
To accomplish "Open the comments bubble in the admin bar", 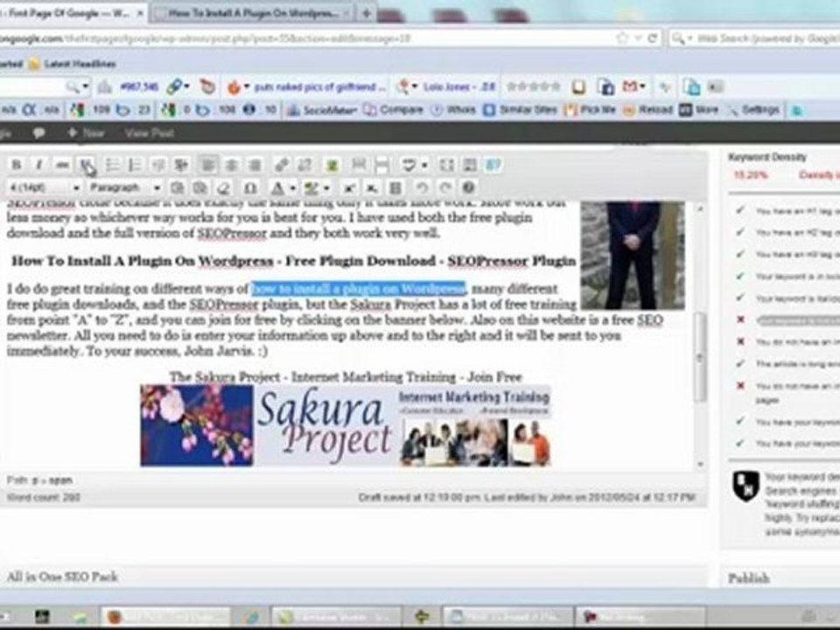I will tap(38, 133).
